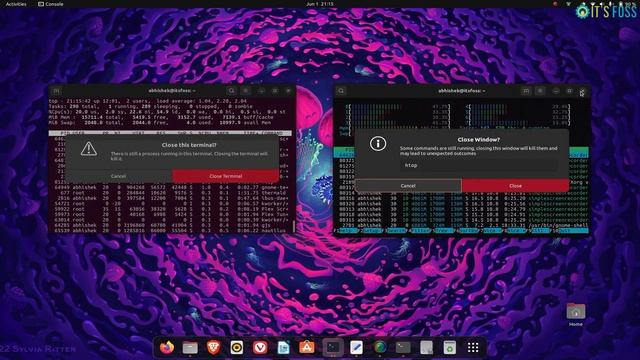Confirm with the red Close Terminal button

(226, 176)
